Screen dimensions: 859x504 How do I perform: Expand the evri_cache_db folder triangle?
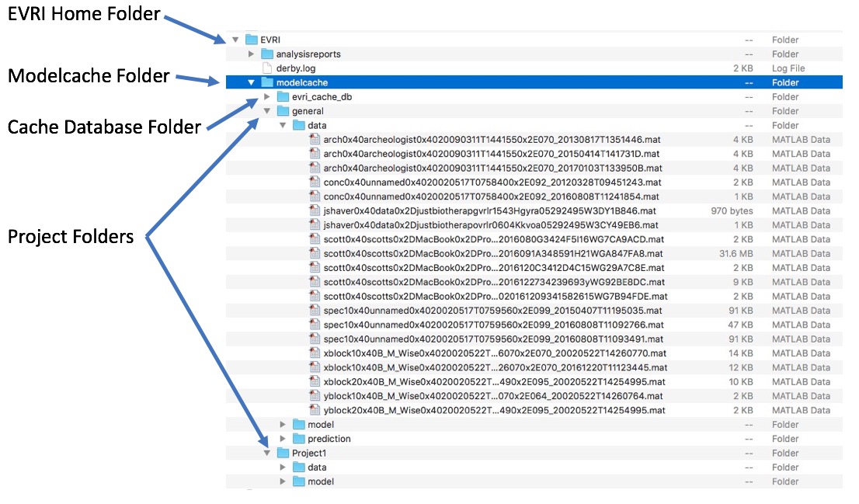click(x=267, y=96)
